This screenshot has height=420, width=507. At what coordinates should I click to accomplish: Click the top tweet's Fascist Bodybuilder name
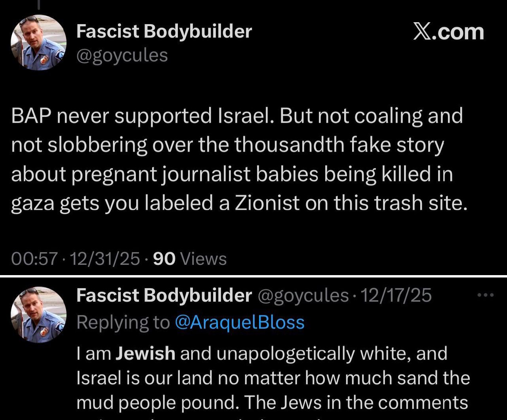pos(164,31)
